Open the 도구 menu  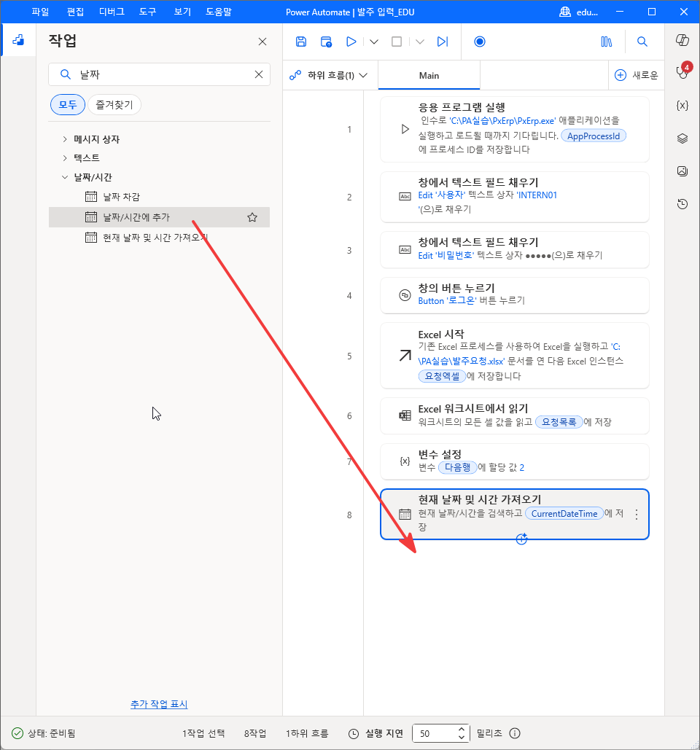tap(148, 12)
